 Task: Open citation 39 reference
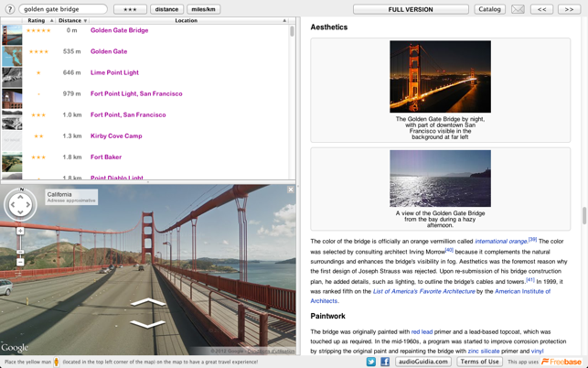click(x=532, y=240)
